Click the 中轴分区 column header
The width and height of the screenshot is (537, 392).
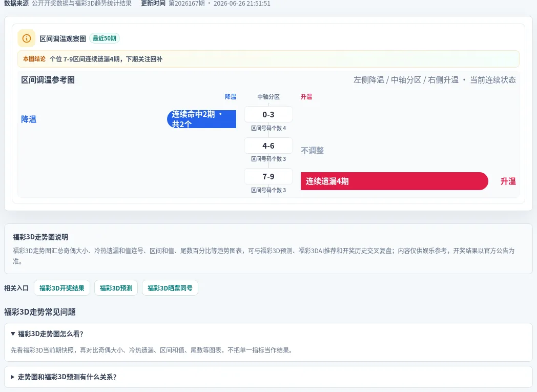[268, 96]
